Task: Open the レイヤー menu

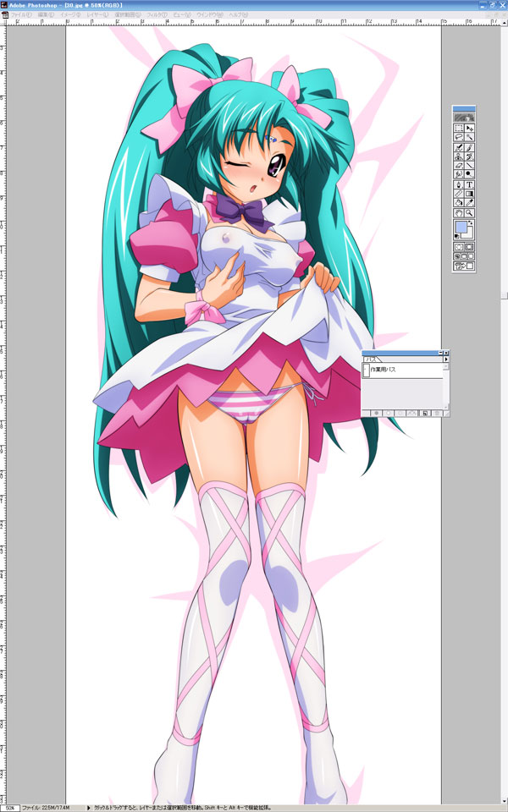Action: (97, 15)
